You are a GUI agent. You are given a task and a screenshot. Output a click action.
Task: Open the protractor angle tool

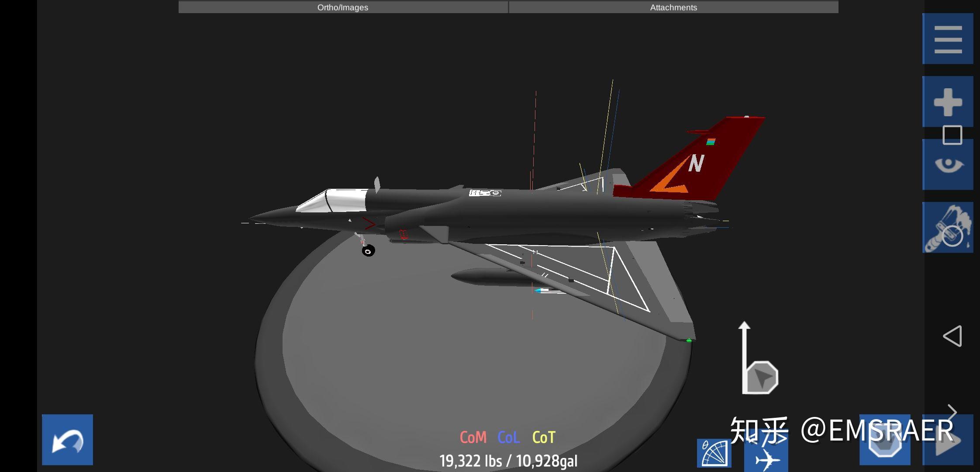pyautogui.click(x=714, y=453)
